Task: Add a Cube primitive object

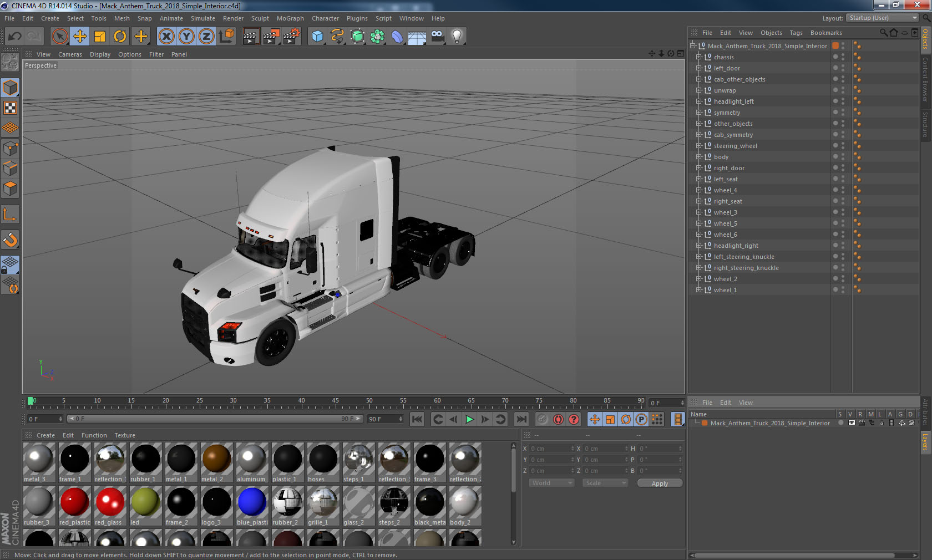Action: (317, 37)
